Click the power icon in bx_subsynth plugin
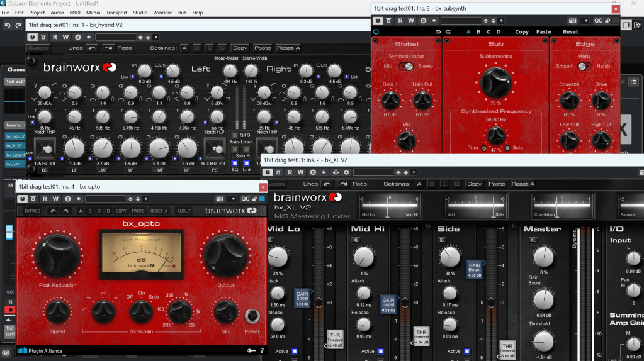This screenshot has width=644, height=361. [x=376, y=31]
